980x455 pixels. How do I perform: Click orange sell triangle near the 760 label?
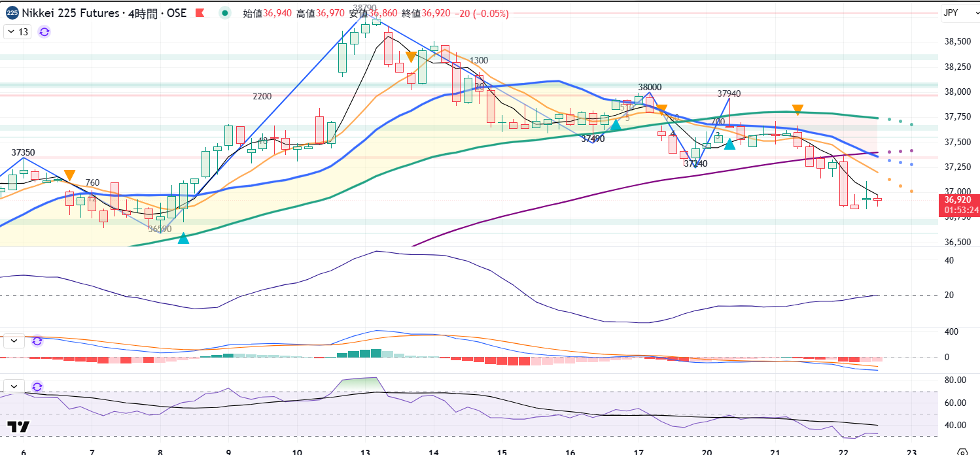click(69, 175)
